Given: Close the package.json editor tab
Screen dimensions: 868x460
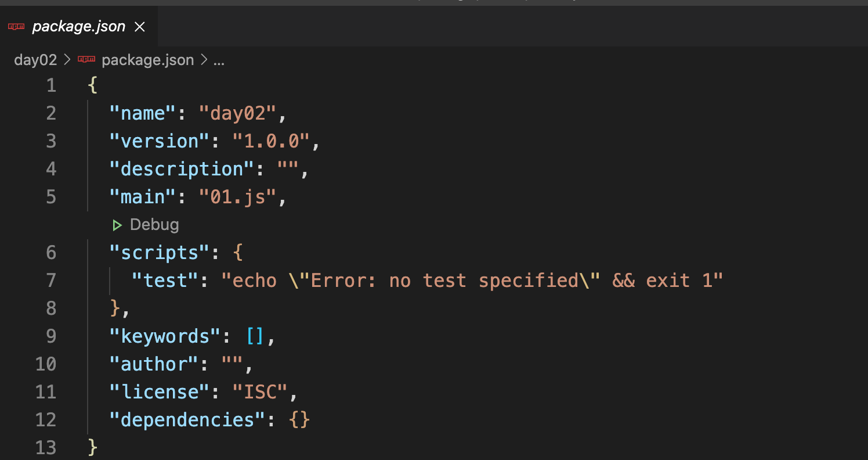Looking at the screenshot, I should point(140,27).
